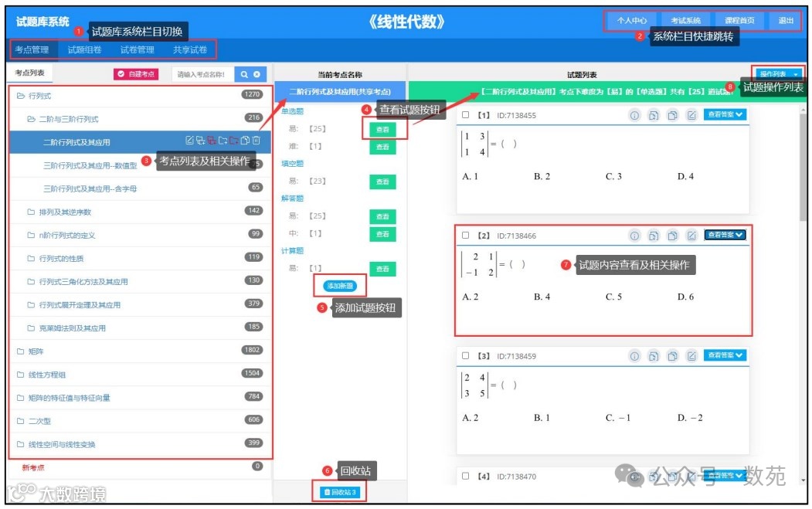Select the 新考点 item
The image size is (812, 509).
(x=33, y=467)
